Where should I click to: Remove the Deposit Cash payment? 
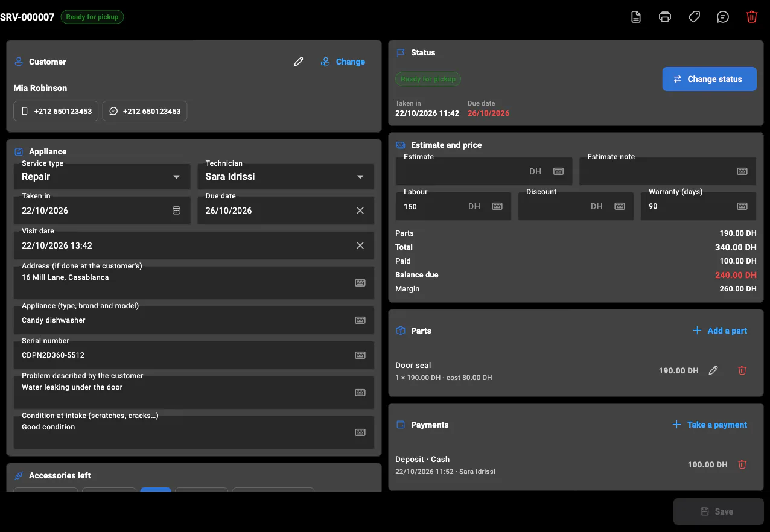coord(742,464)
